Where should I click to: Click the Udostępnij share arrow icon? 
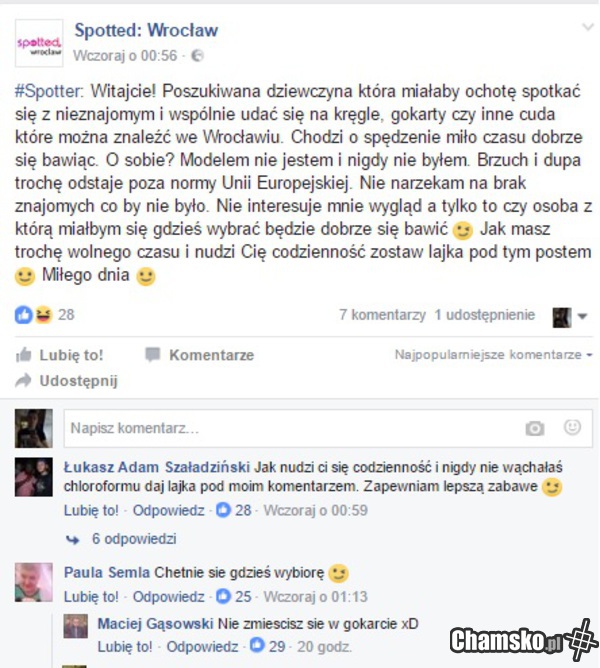pyautogui.click(x=23, y=380)
